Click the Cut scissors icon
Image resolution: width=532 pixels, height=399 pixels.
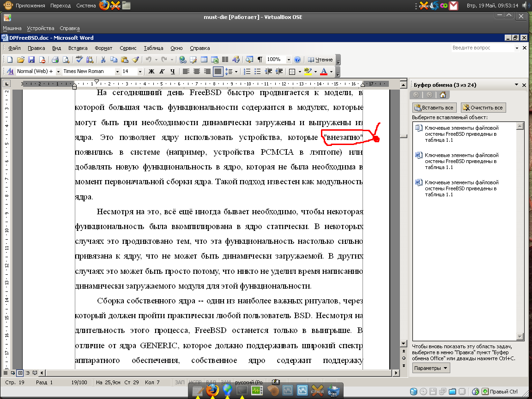click(103, 60)
